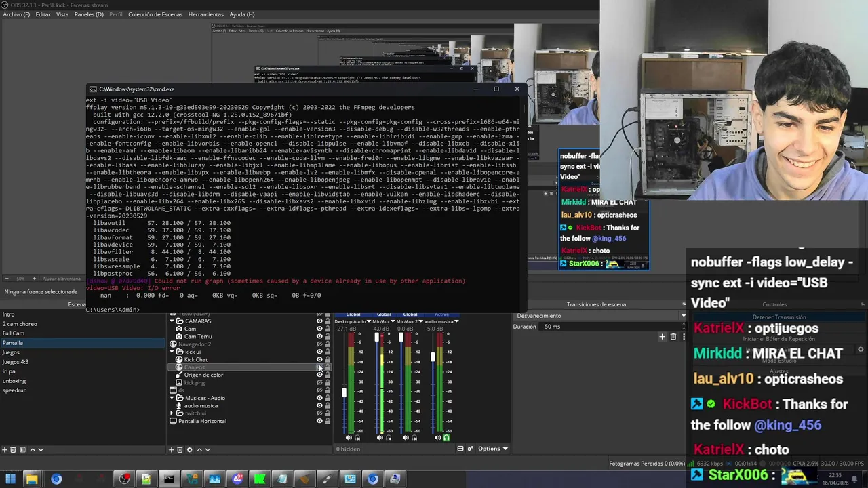Screen dimensions: 868x488
Task: Click OBS Studio icon in taskbar
Action: tap(124, 479)
